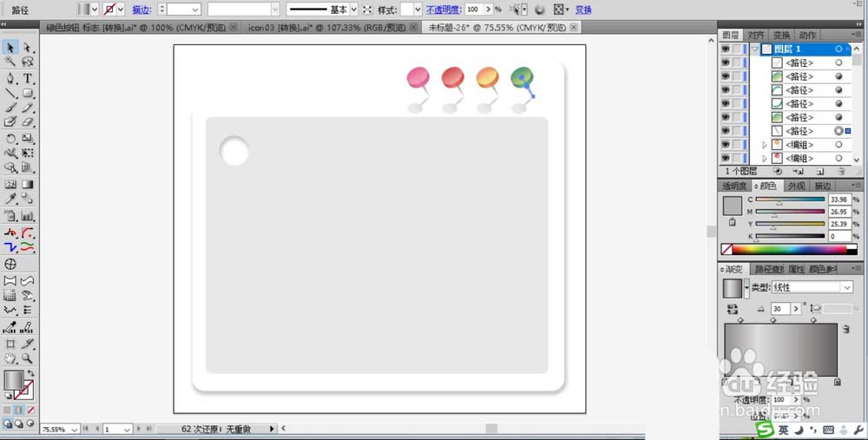868x440 pixels.
Task: Collapse the 图层 1 layer triangle
Action: pyautogui.click(x=755, y=49)
